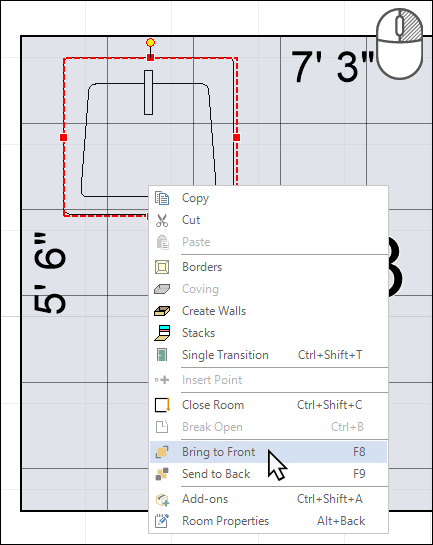Click the Single Transition door icon
Screen dimensions: 433x545
pyautogui.click(x=162, y=355)
